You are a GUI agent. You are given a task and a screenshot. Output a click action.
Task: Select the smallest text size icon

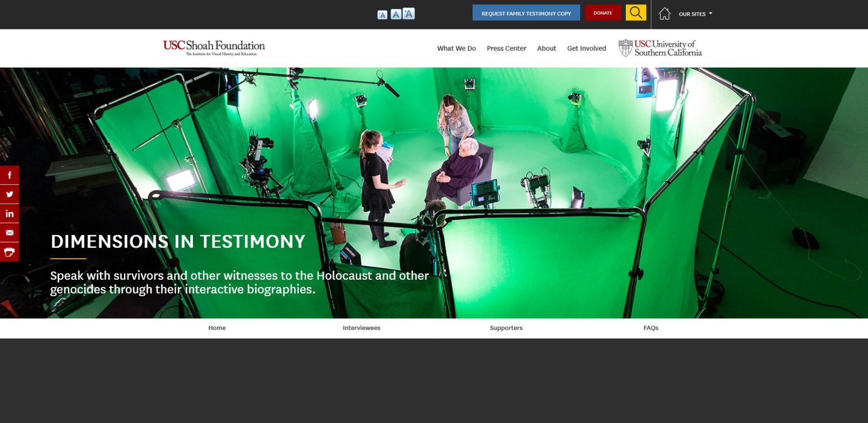[382, 15]
